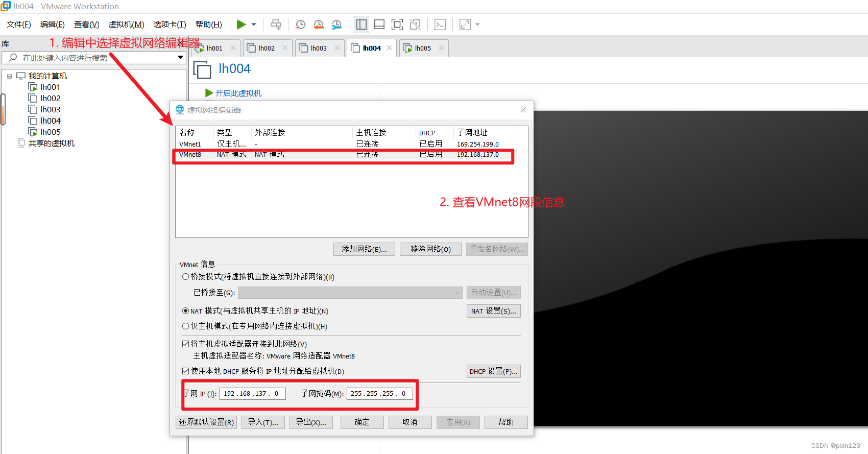
Task: Switch to the lh005 tab
Action: (423, 48)
